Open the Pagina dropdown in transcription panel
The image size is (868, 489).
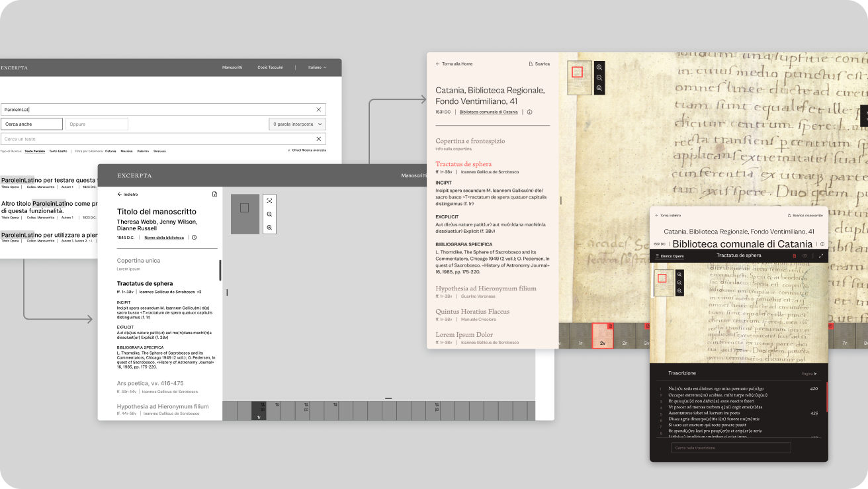click(809, 374)
